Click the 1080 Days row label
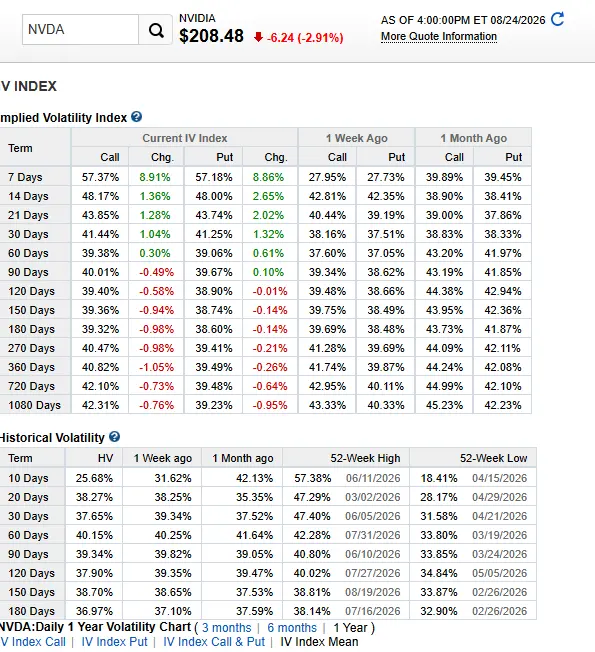The width and height of the screenshot is (595, 652). coord(35,405)
